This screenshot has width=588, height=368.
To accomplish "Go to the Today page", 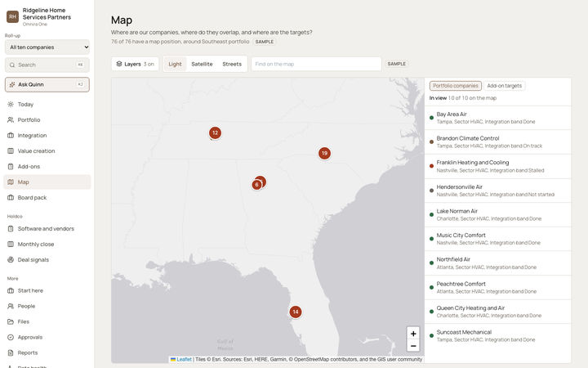I will pyautogui.click(x=47, y=105).
